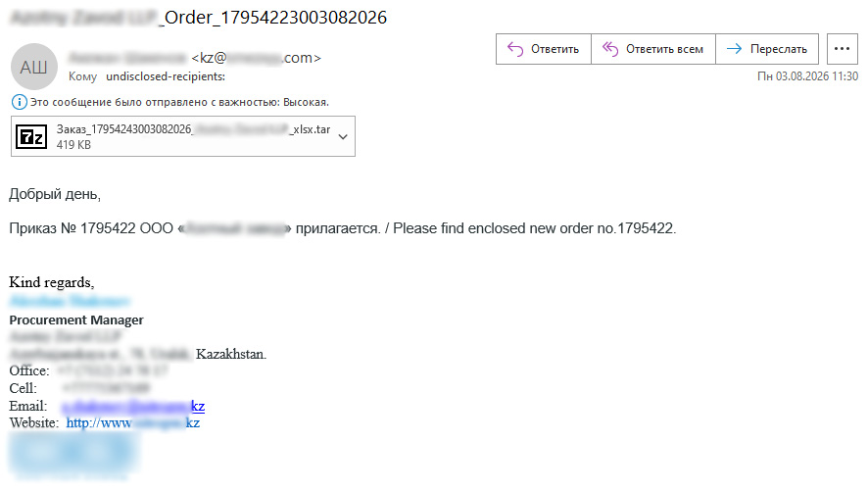868x492 pixels.
Task: Click the blurred signature logo image
Action: (x=72, y=455)
